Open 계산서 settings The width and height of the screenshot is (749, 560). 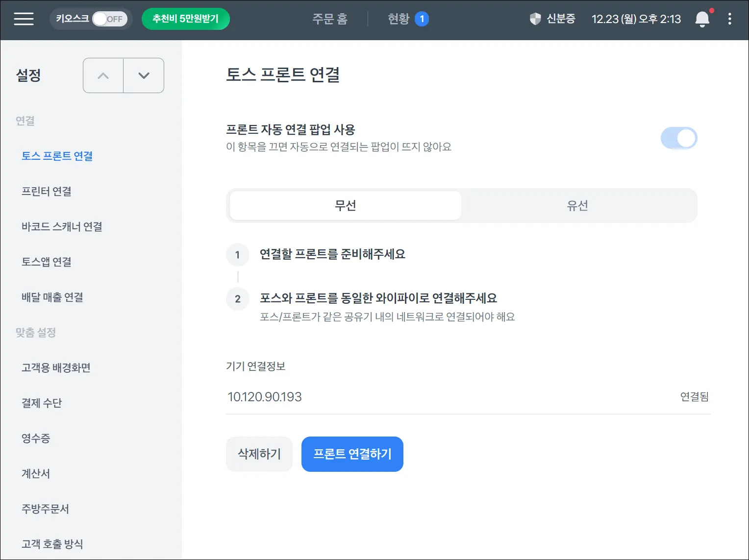[x=36, y=473]
